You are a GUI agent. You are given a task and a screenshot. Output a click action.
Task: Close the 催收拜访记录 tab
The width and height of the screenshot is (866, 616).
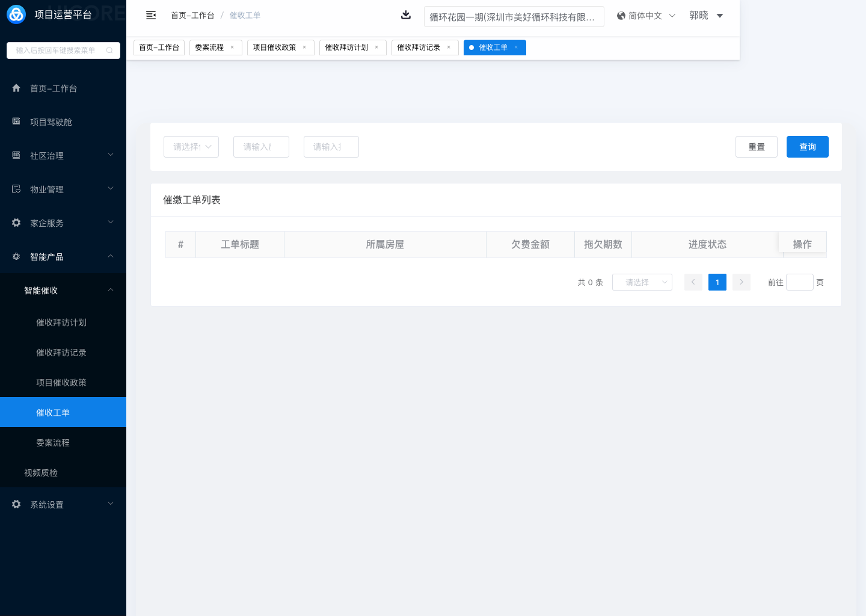(449, 48)
